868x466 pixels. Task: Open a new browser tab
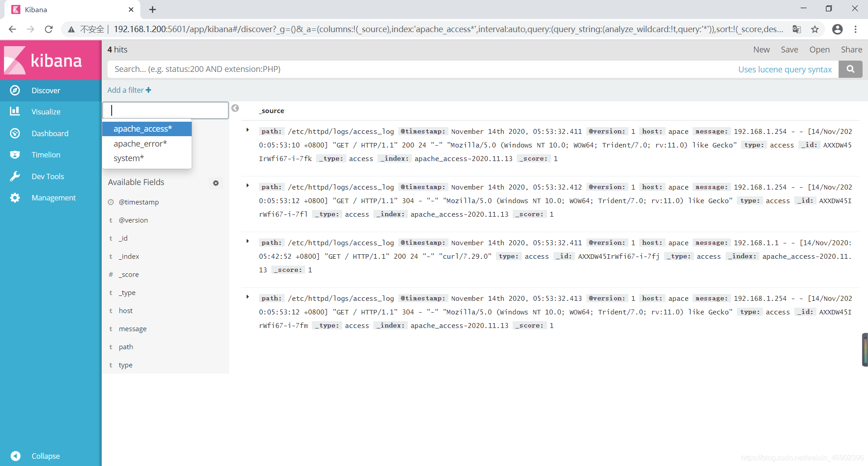pyautogui.click(x=152, y=10)
